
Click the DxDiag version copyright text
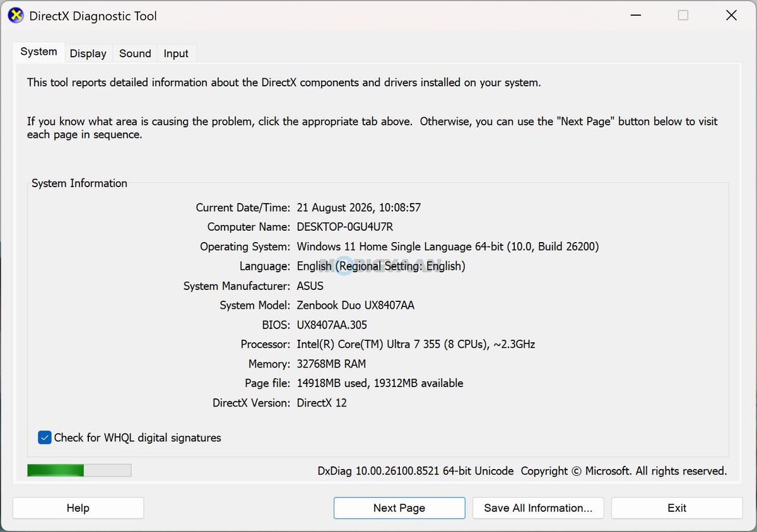click(x=522, y=471)
